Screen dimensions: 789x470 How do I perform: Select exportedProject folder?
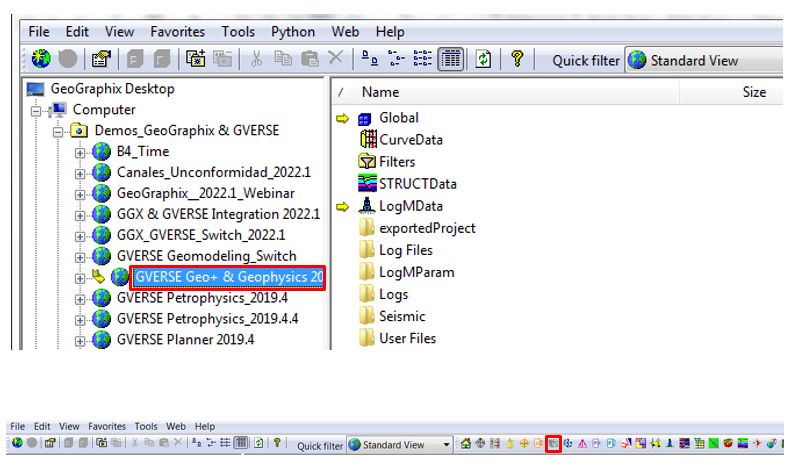(x=427, y=228)
